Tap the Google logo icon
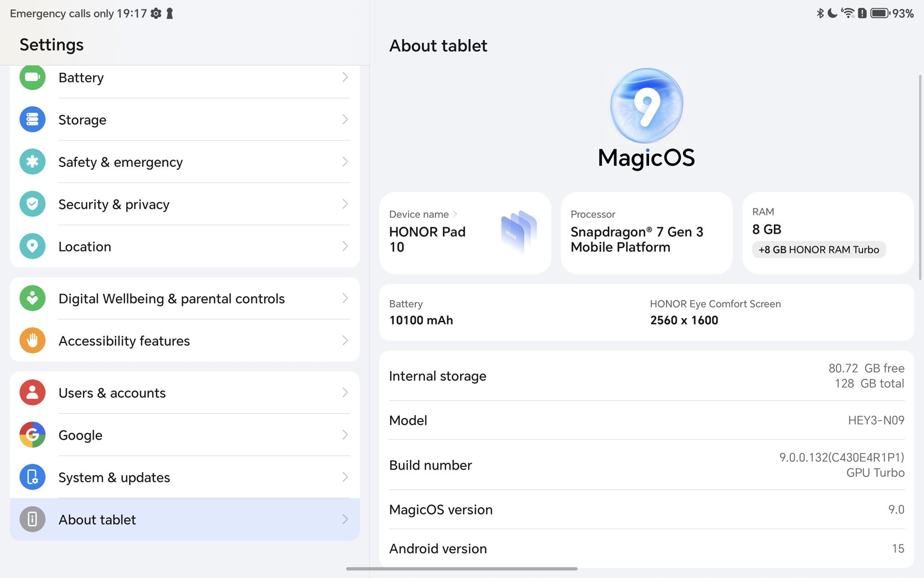The width and height of the screenshot is (924, 578). point(32,435)
